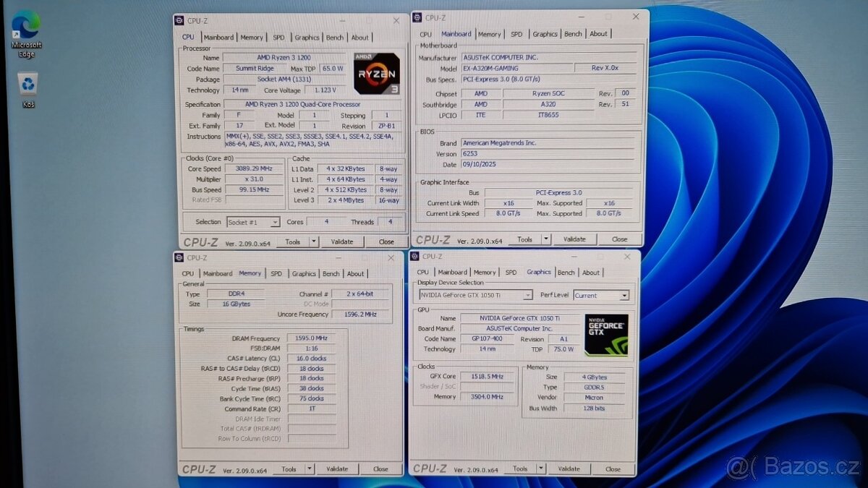Open SPD tab in the Mainboard window
Viewport: 868px width, 488px height.
coord(516,34)
